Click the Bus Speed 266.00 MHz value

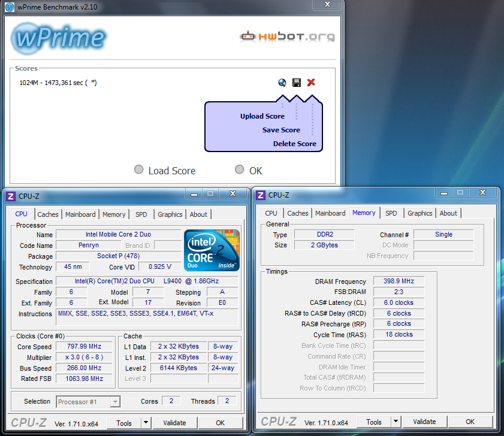point(84,368)
